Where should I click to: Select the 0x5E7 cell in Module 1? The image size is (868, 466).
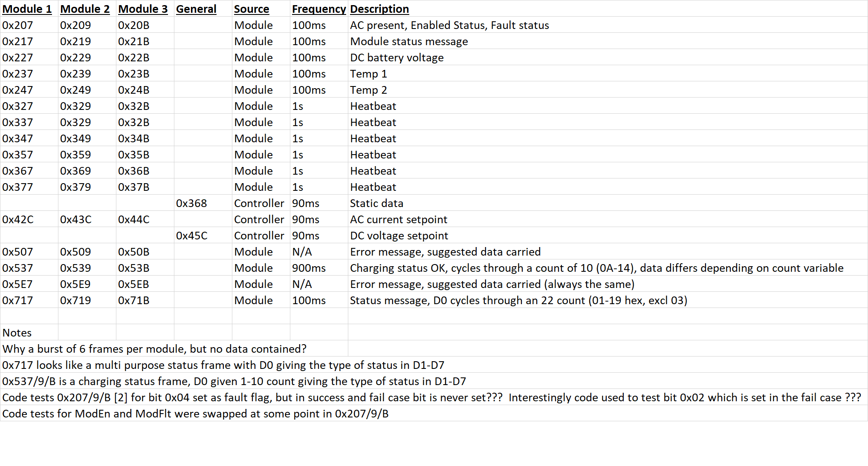coord(17,284)
